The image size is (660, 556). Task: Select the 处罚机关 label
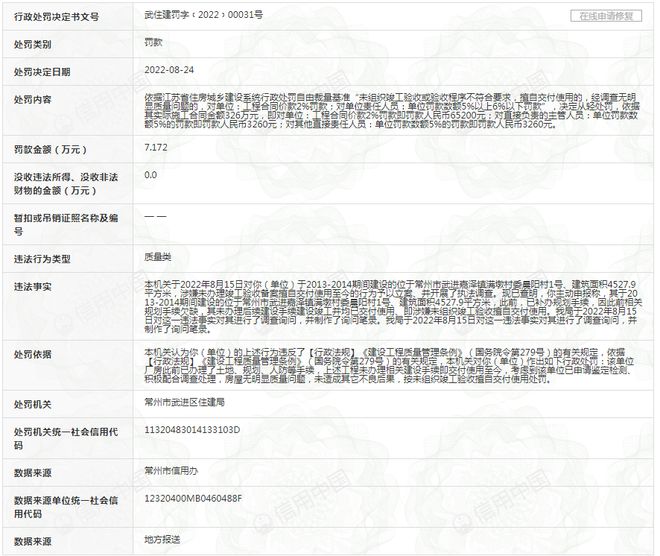(x=32, y=404)
